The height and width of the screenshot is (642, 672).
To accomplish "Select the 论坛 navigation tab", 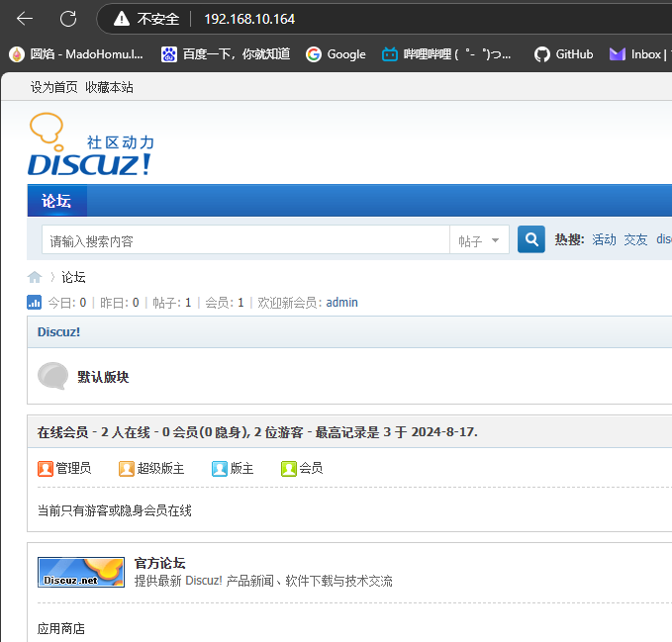I will pos(56,201).
